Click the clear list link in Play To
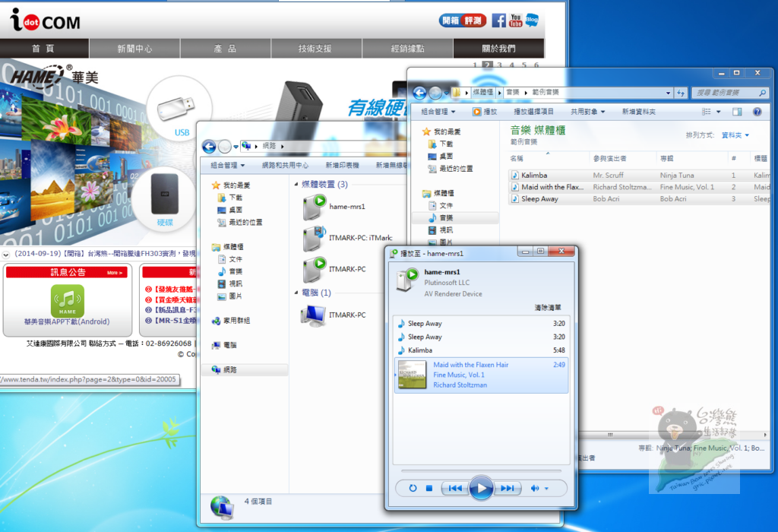This screenshot has width=778, height=532. [548, 308]
